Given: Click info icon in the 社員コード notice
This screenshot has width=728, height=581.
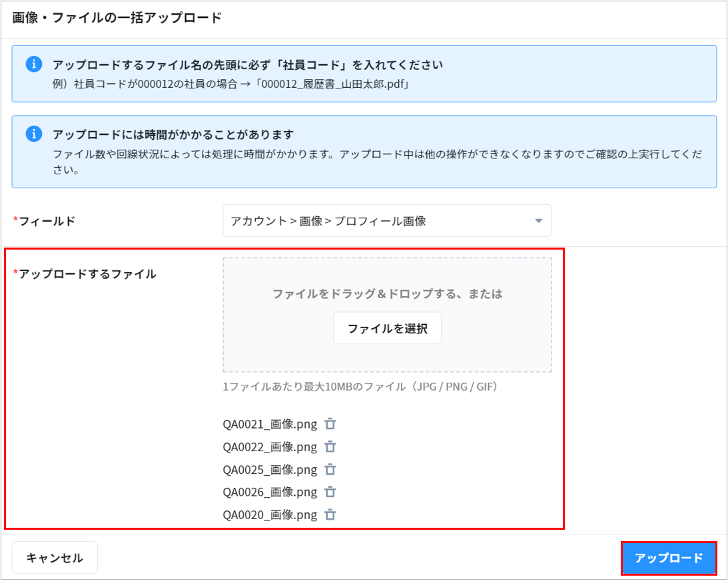Looking at the screenshot, I should 34,65.
